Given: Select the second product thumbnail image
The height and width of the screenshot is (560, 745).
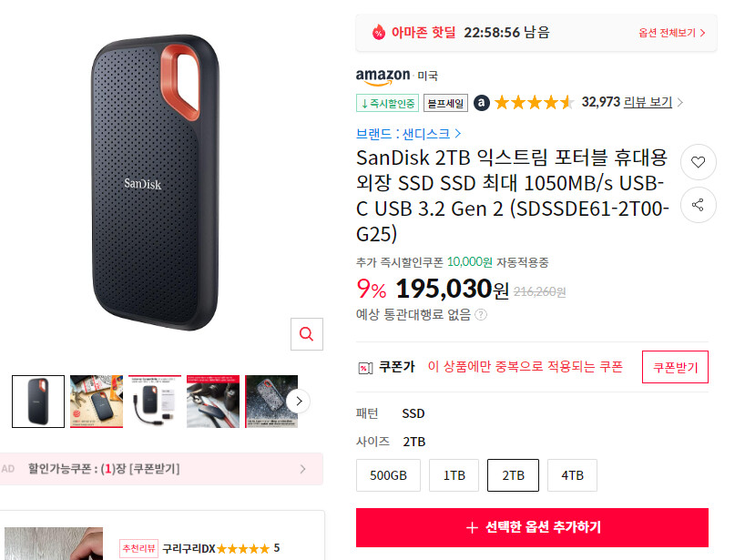Looking at the screenshot, I should coord(96,401).
